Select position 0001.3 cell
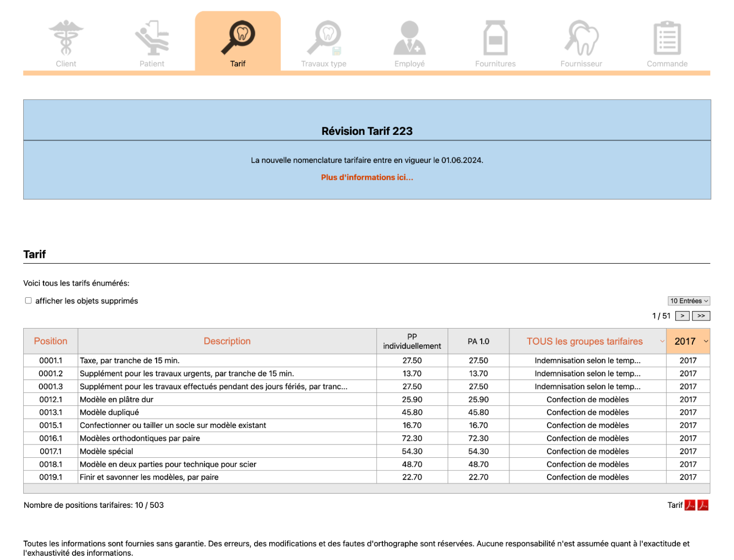 pos(51,387)
